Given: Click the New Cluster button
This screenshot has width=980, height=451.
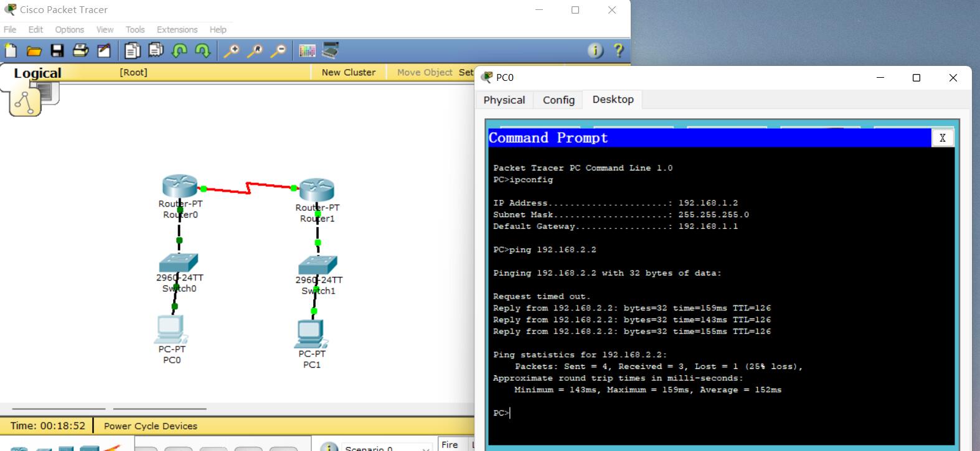Looking at the screenshot, I should point(349,72).
